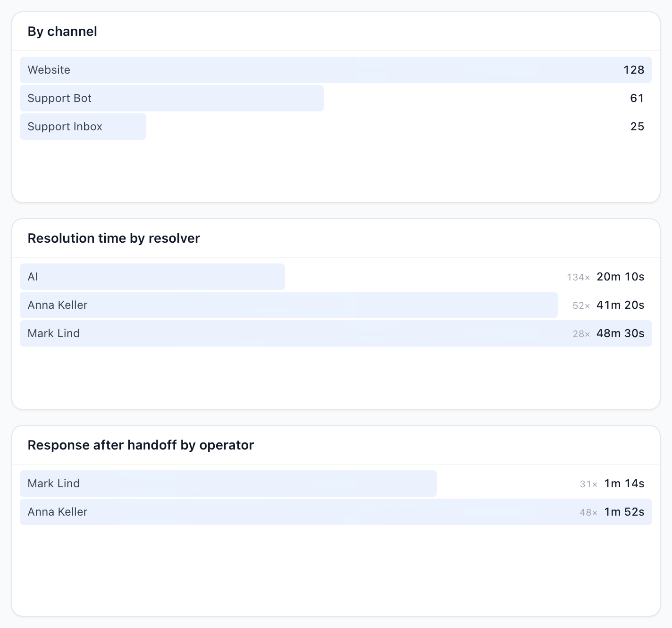Click the Support Inbox count "25"
672x628 pixels.
coord(637,127)
